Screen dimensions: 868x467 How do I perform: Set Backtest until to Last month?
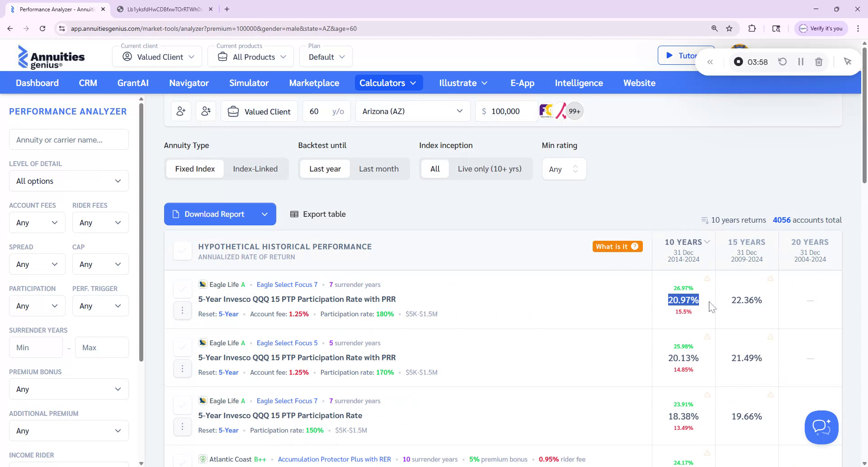click(379, 168)
